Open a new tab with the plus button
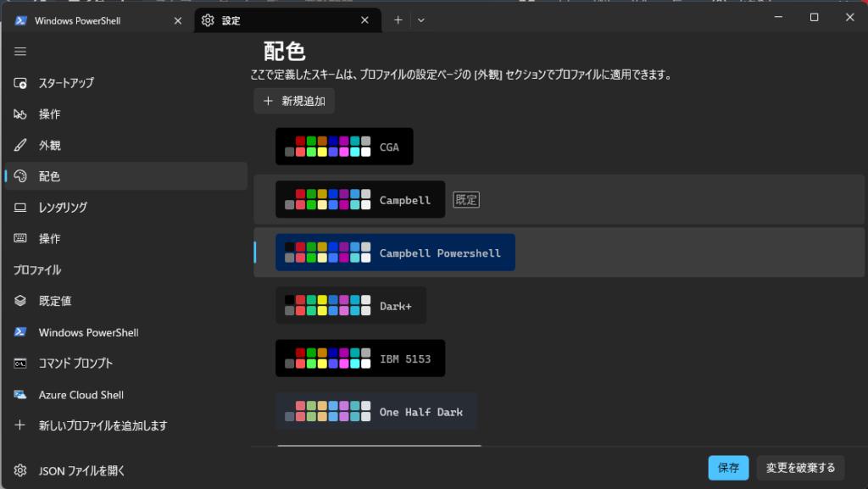868x489 pixels. [398, 20]
